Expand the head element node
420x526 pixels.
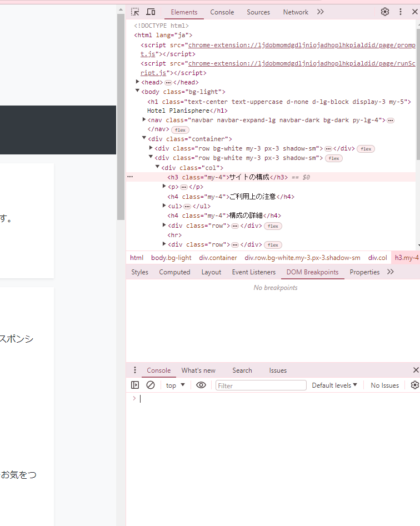click(138, 82)
